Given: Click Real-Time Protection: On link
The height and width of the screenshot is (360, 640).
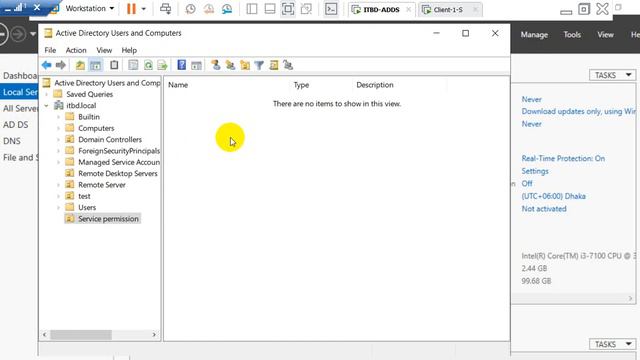Looking at the screenshot, I should 563,158.
